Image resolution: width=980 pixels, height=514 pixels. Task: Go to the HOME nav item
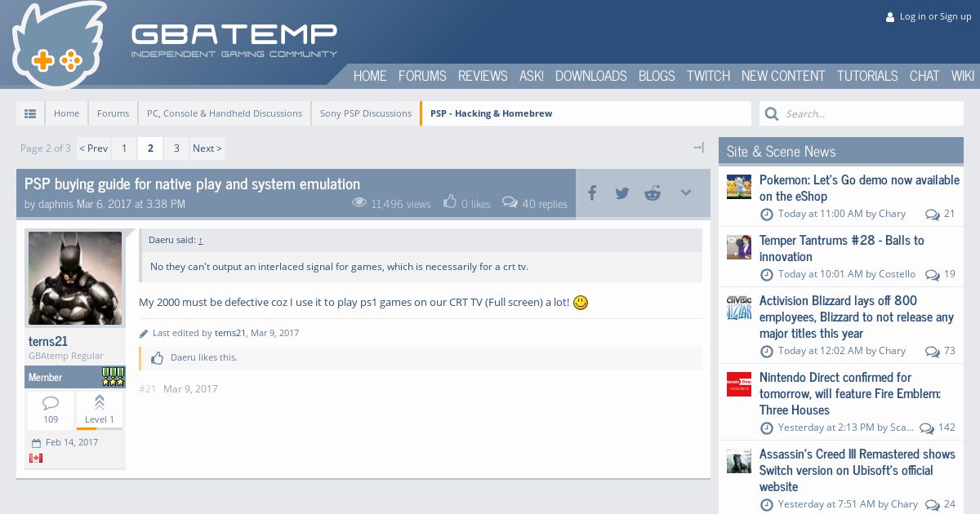[x=370, y=76]
